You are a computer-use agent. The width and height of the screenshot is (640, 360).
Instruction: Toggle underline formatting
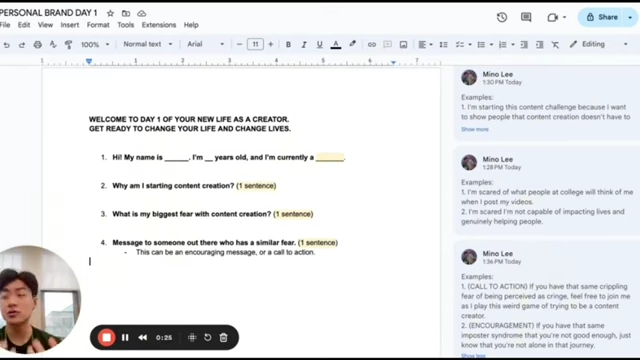point(319,44)
